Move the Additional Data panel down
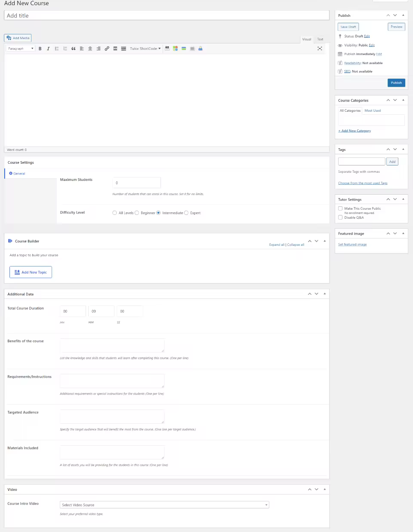The height and width of the screenshot is (532, 413). point(317,294)
